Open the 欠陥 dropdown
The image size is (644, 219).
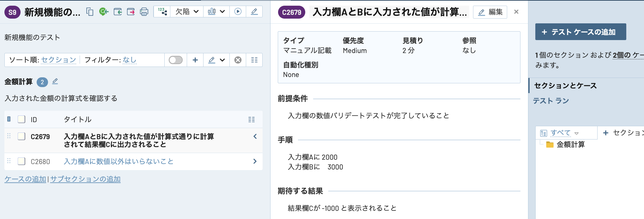(x=187, y=12)
